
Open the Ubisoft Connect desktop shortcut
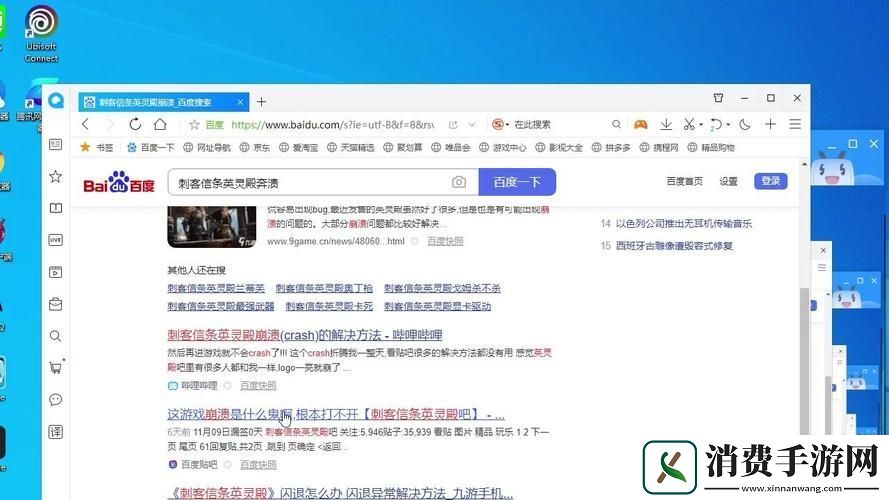(x=41, y=33)
